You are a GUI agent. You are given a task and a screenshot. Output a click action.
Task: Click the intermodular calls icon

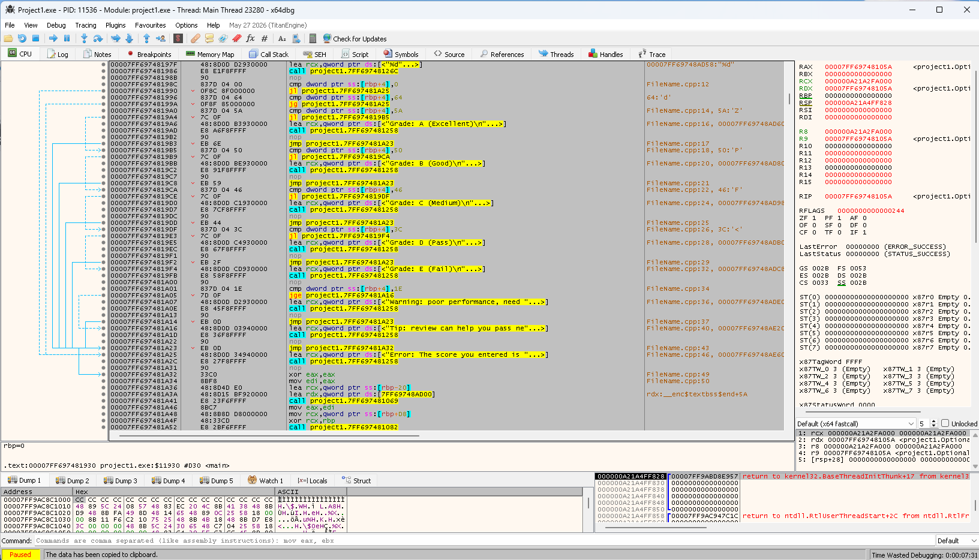pyautogui.click(x=296, y=38)
